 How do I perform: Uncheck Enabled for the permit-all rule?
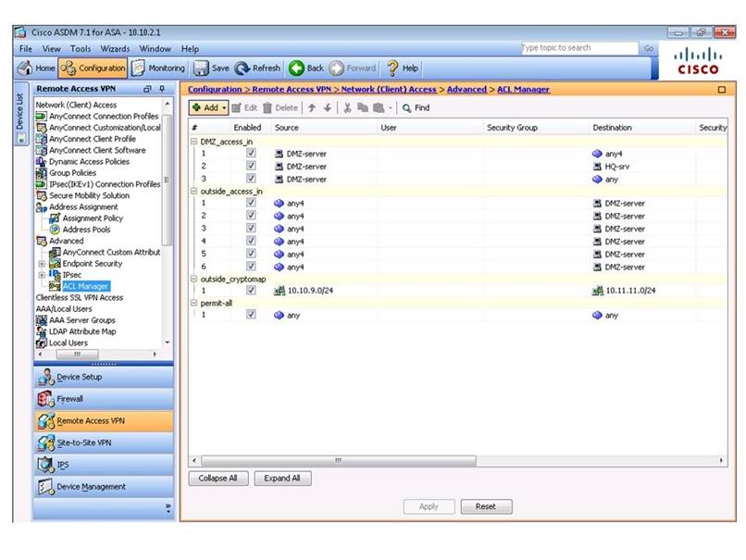click(250, 314)
